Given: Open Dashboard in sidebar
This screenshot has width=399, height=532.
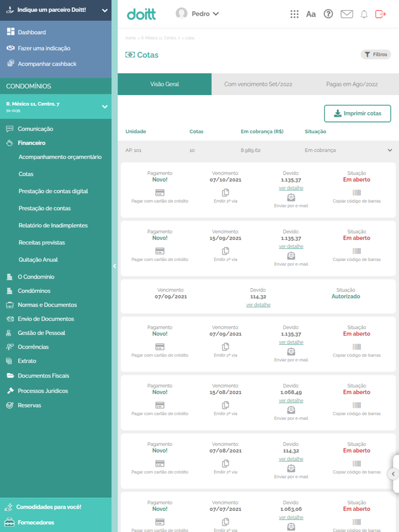Looking at the screenshot, I should pyautogui.click(x=31, y=32).
